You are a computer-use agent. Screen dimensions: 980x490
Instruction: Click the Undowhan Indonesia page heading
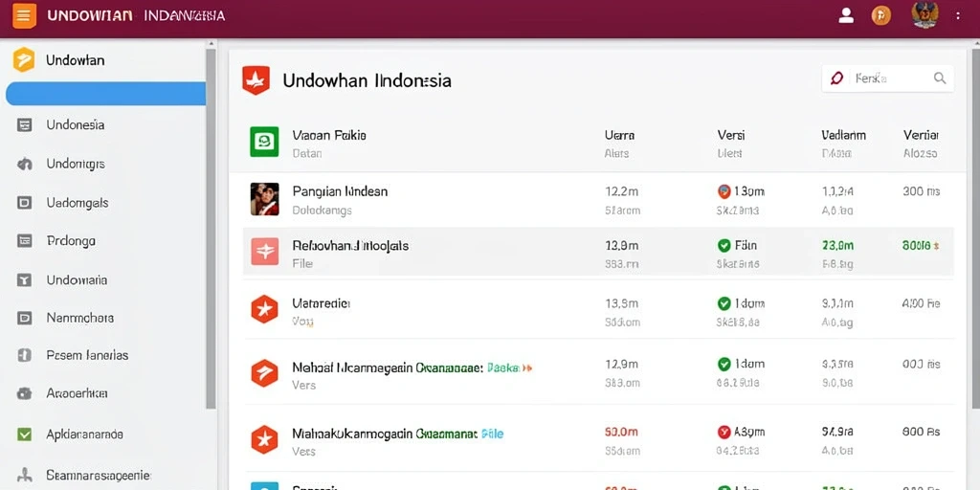(367, 80)
